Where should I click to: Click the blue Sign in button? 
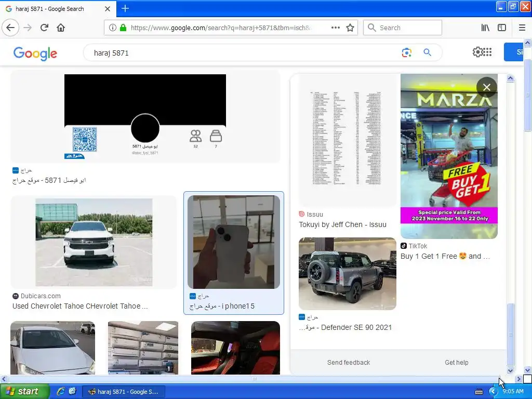tap(513, 52)
